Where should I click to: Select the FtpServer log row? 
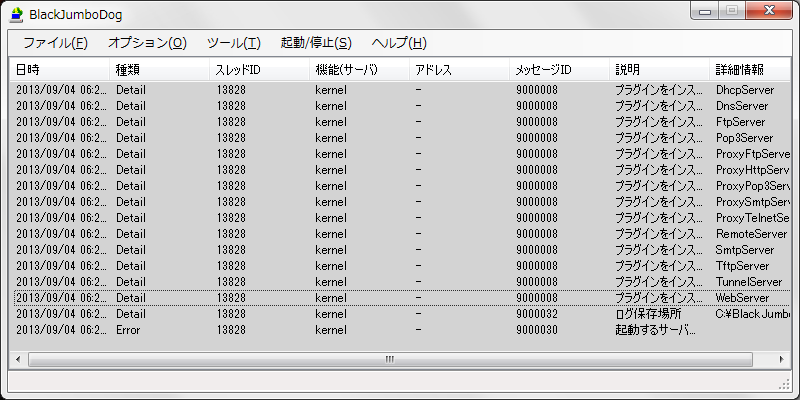coord(400,122)
